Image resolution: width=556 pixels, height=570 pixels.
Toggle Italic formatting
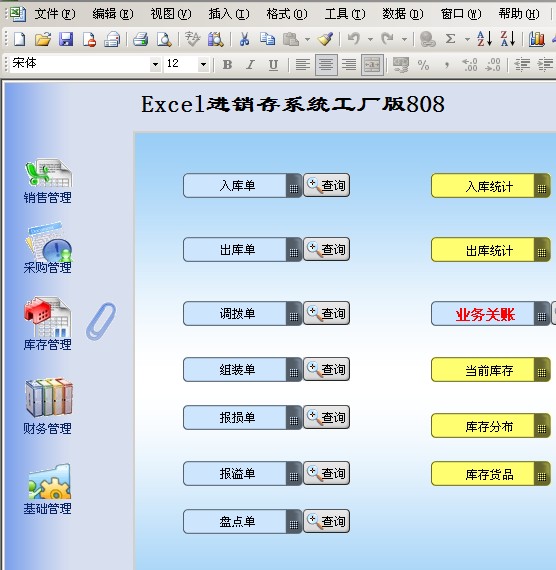[x=250, y=65]
